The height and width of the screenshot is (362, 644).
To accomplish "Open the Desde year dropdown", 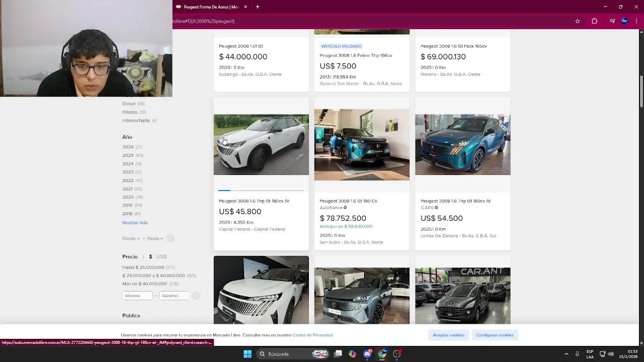I will click(131, 238).
